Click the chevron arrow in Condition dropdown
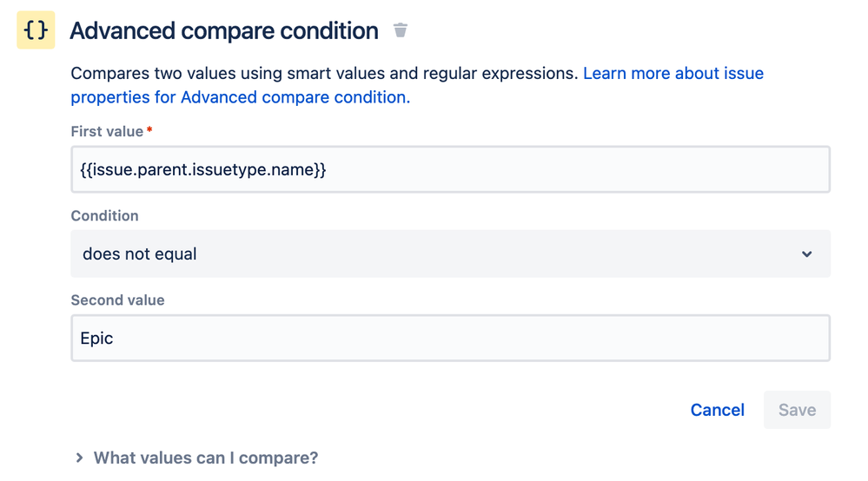 tap(806, 254)
